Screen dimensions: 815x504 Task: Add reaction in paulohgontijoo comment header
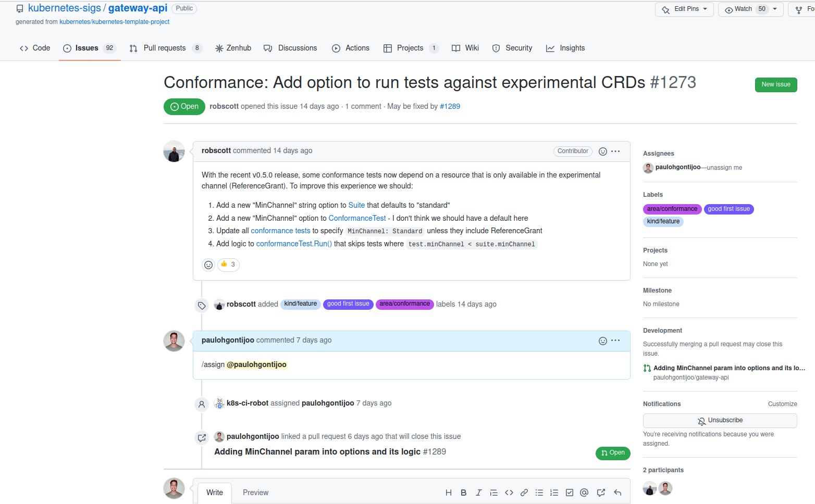(602, 341)
